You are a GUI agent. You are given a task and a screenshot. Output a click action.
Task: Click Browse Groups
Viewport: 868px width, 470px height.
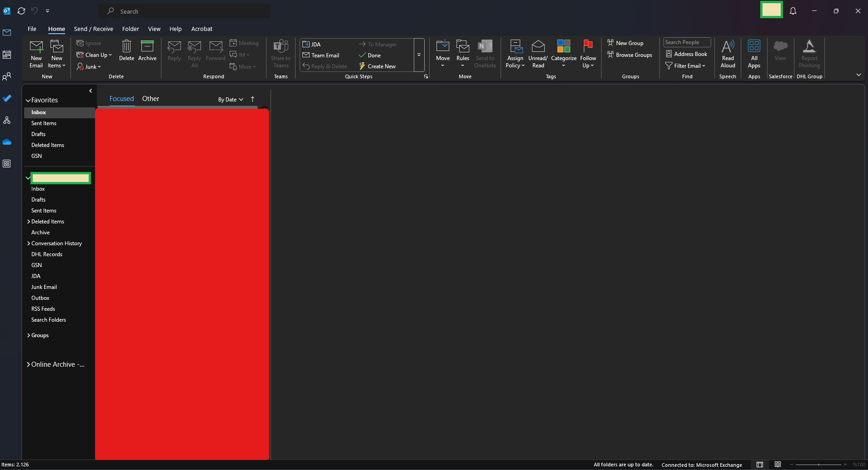coord(630,55)
